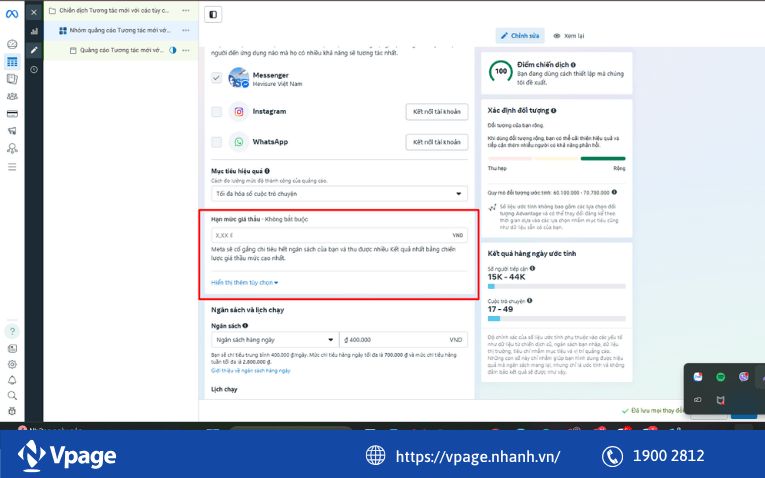Click 15K - 44K reach estimate
The width and height of the screenshot is (765, 478).
click(506, 277)
